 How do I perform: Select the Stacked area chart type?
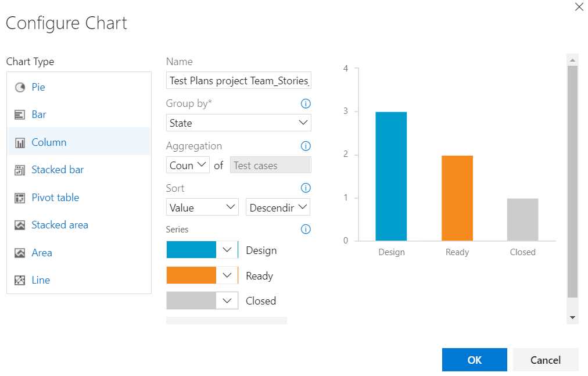point(59,224)
